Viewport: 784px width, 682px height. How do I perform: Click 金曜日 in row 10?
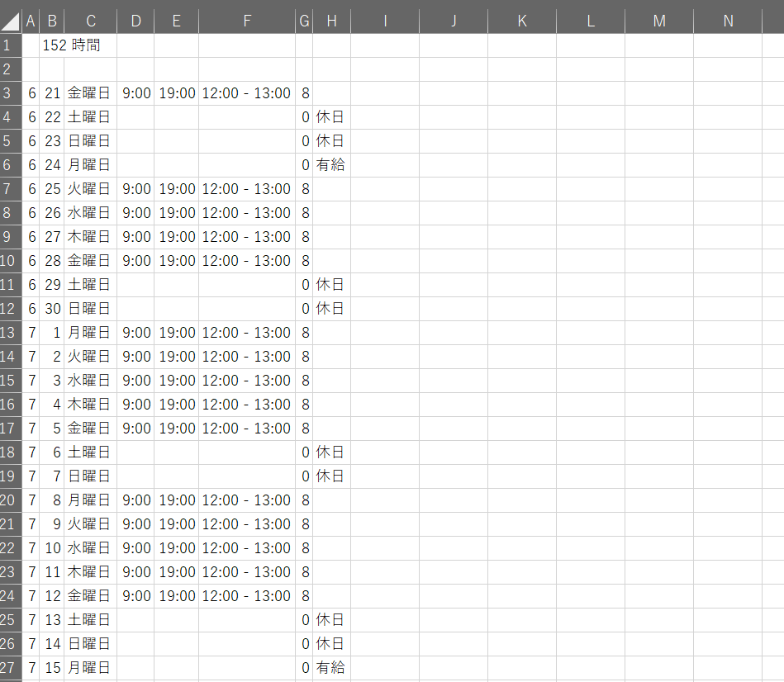[88, 261]
